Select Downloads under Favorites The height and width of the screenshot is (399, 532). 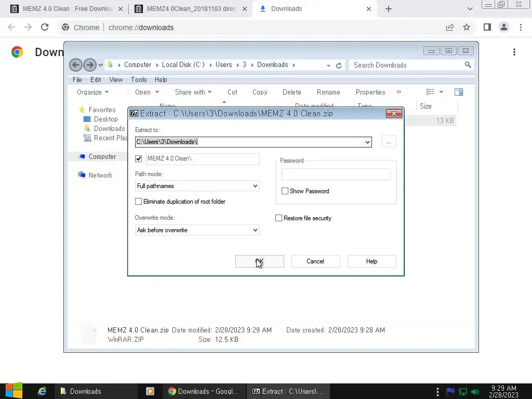[x=109, y=129]
